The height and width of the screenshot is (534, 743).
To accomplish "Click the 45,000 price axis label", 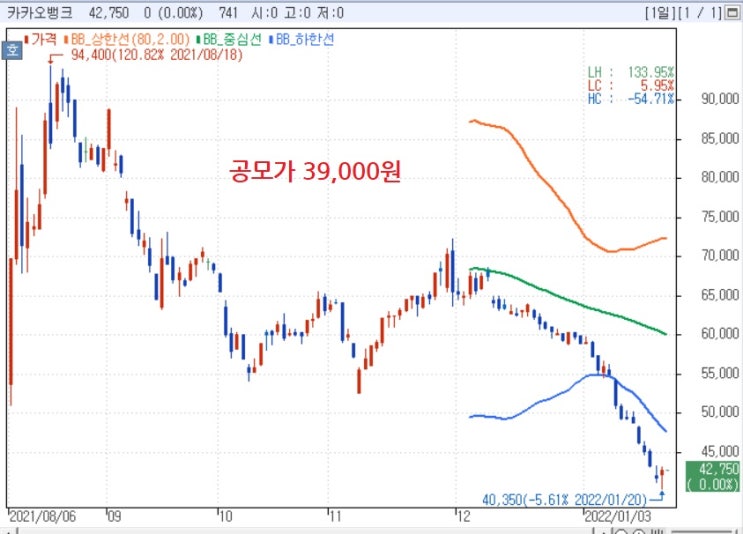I will click(x=720, y=451).
